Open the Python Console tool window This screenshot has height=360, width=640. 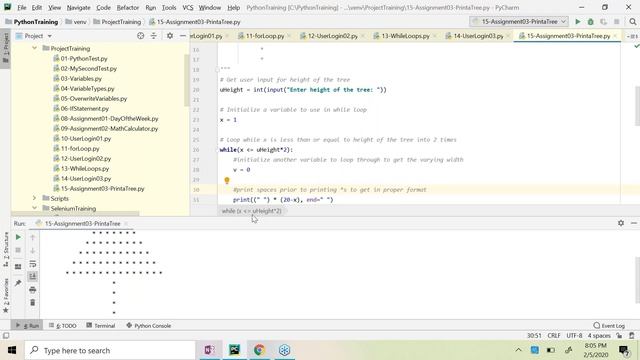(x=149, y=326)
